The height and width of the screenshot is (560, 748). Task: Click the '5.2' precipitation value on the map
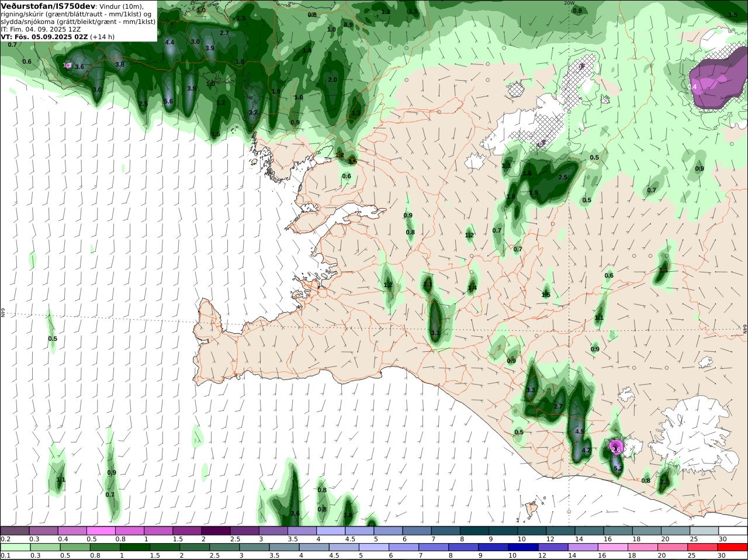(618, 468)
